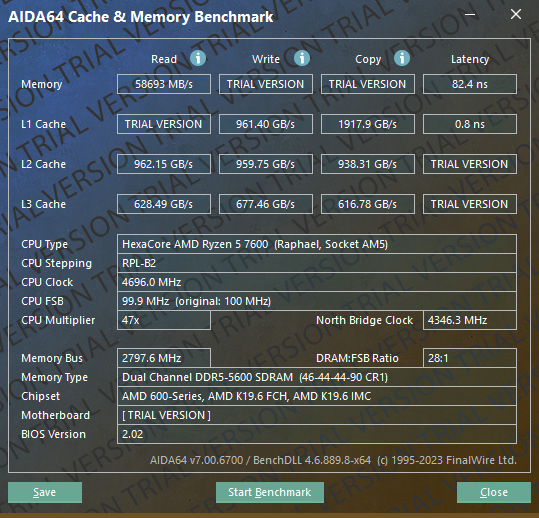Click CPU Type field HexaCore AMD Ryzen
This screenshot has width=539, height=518.
317,244
